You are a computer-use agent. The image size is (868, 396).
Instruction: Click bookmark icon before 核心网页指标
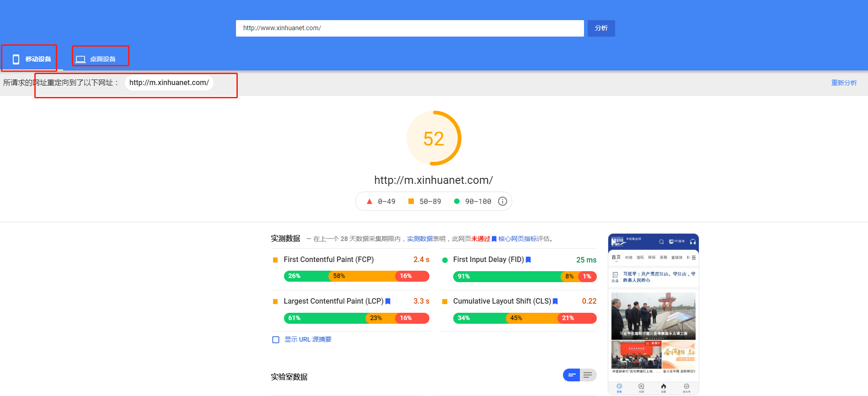pos(494,239)
